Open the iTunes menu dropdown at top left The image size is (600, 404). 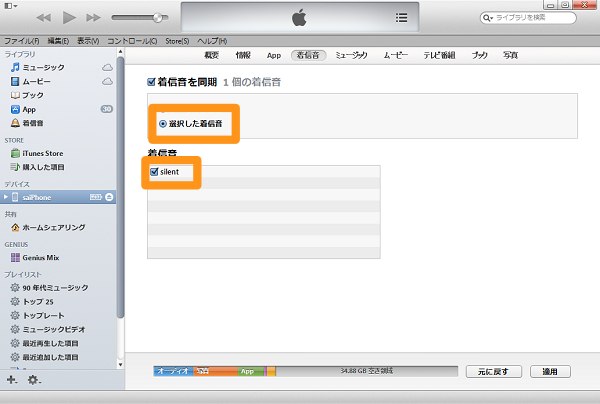pos(12,6)
